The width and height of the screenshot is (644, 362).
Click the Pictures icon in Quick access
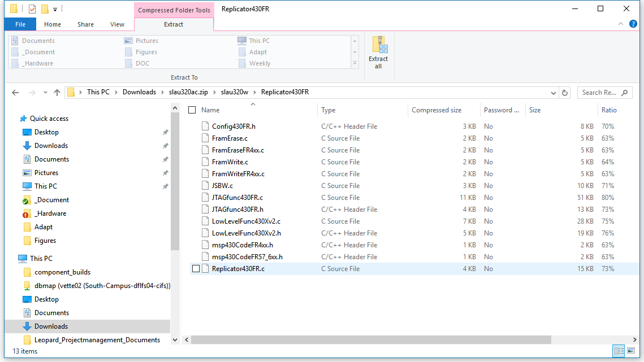[x=27, y=173]
